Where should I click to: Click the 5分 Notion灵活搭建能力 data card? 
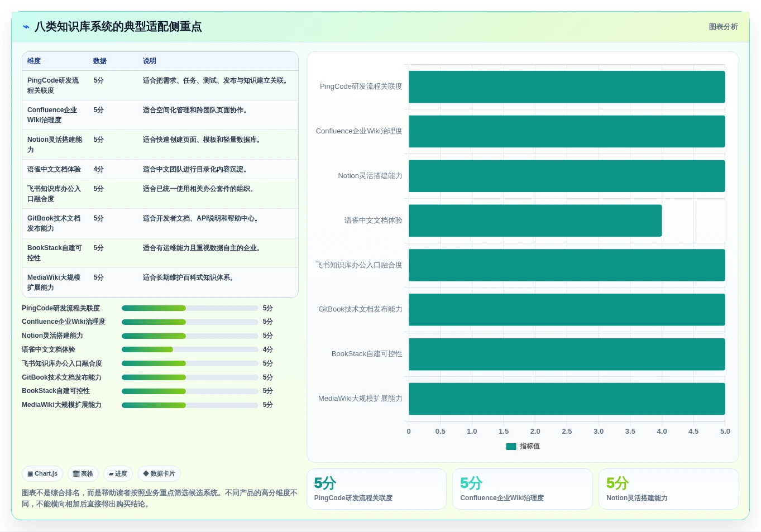click(669, 489)
